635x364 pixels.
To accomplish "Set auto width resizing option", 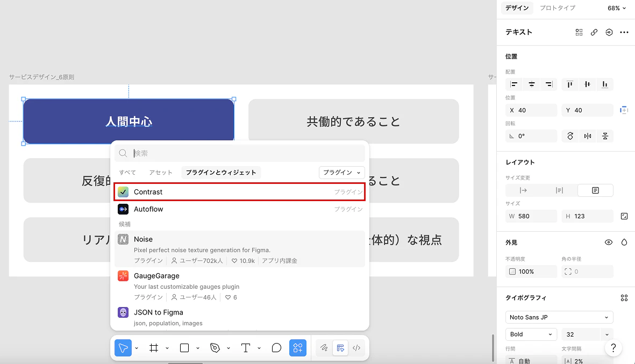I will click(523, 190).
